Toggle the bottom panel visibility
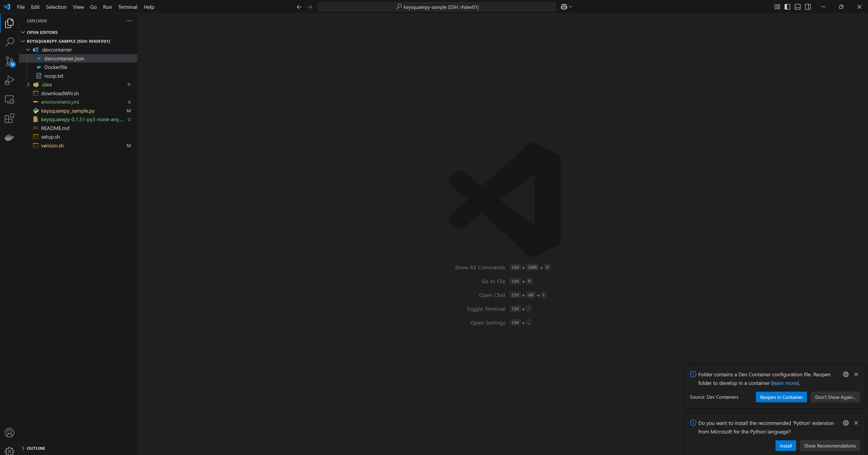 coord(797,7)
